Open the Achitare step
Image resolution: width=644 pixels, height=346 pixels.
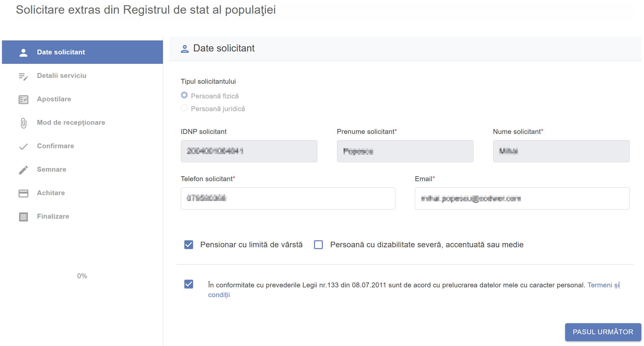(x=82, y=193)
